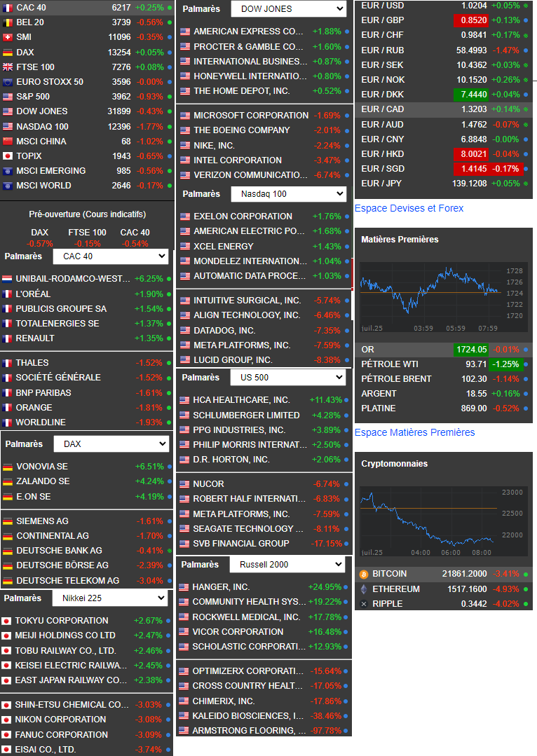Select SVB FINANCIAL GROUP in US 500 list
This screenshot has width=537, height=756.
(x=264, y=544)
